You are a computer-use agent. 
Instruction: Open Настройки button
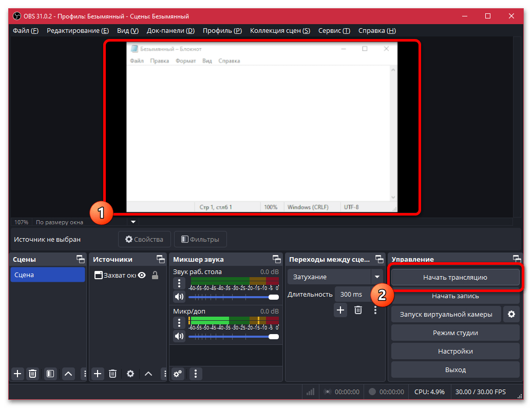[455, 352]
